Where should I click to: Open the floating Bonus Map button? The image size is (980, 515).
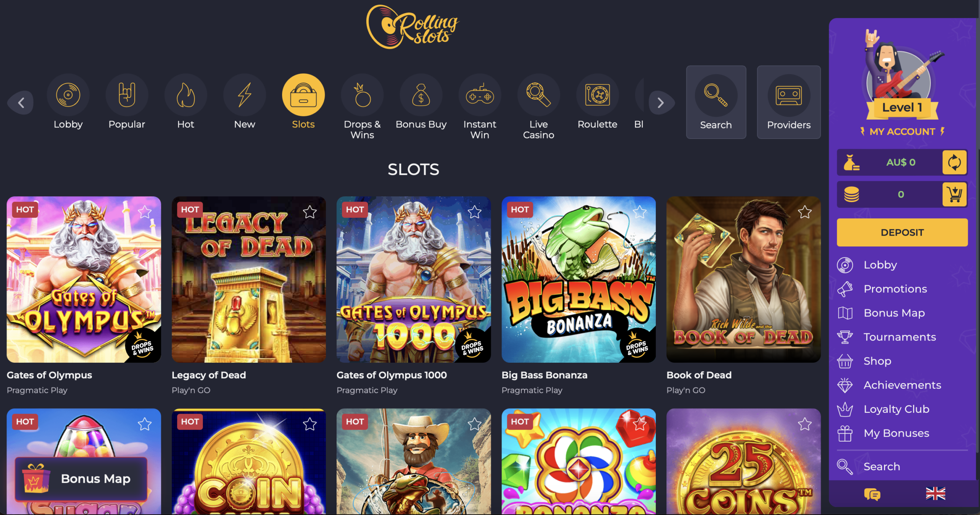81,479
